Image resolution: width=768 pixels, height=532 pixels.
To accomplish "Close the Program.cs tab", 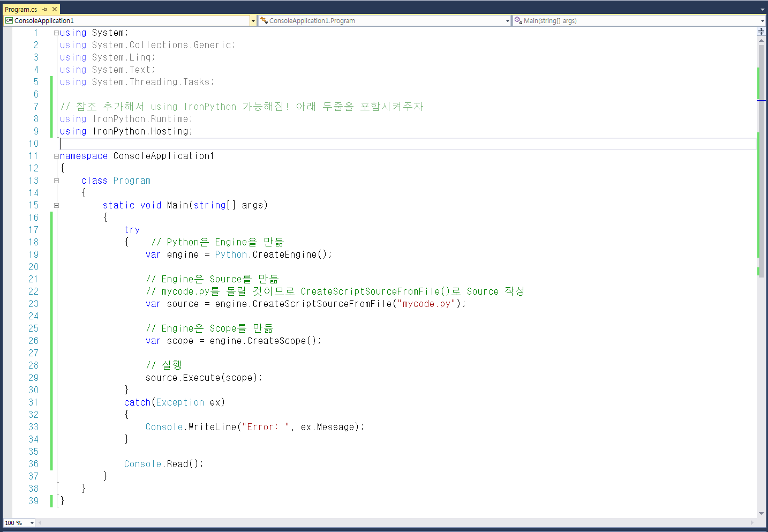I will coord(55,9).
